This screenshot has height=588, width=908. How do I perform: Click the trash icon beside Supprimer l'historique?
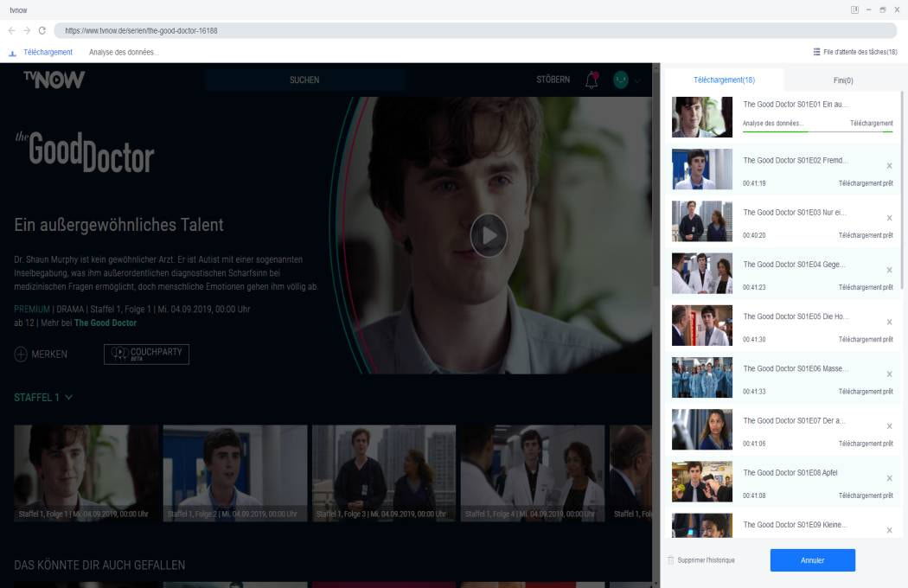tap(670, 560)
